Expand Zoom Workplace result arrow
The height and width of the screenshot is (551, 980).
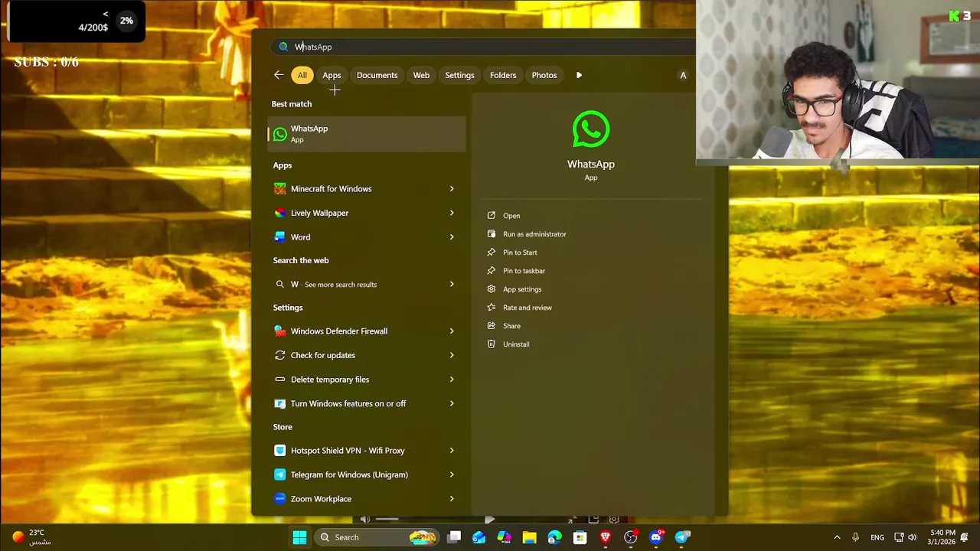point(452,499)
